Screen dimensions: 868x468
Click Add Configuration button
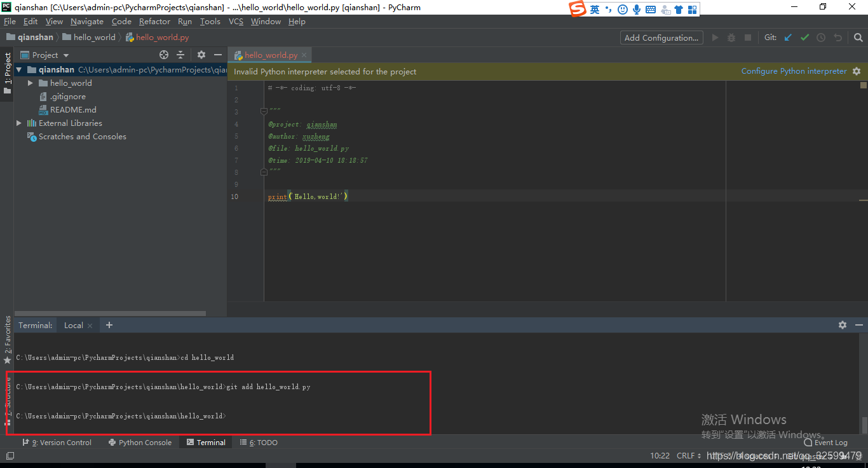661,38
